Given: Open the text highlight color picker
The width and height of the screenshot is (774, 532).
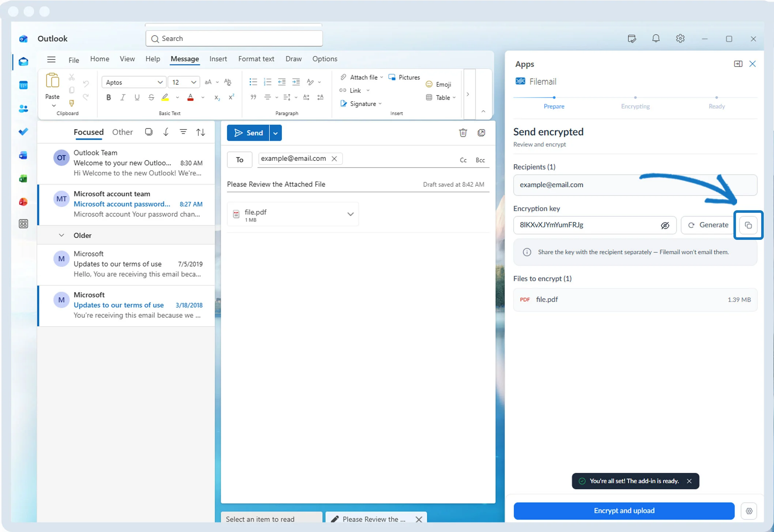Looking at the screenshot, I should [x=177, y=97].
